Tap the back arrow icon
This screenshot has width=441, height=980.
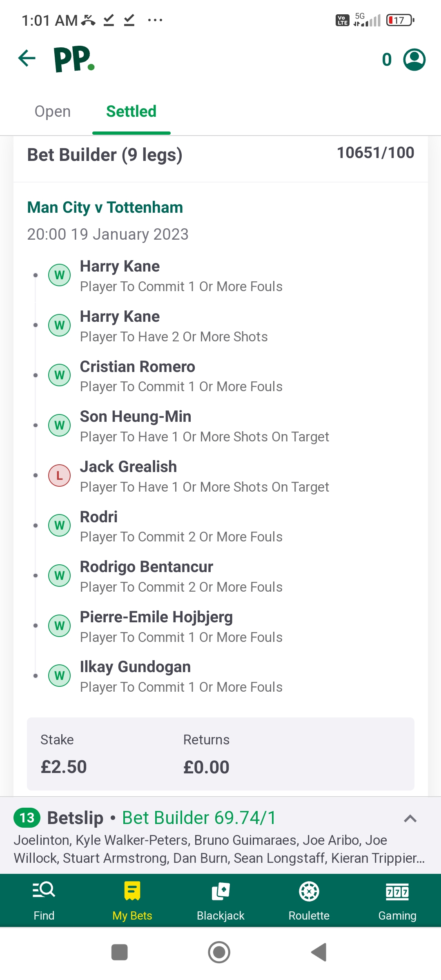(27, 58)
